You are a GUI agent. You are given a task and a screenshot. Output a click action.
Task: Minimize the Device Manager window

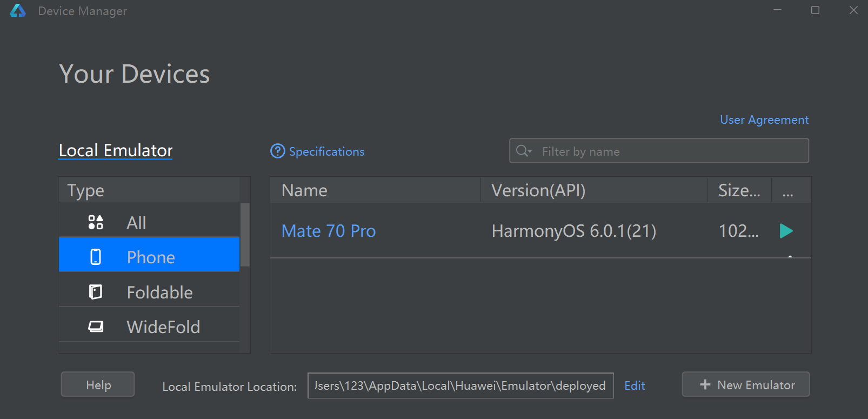(777, 10)
